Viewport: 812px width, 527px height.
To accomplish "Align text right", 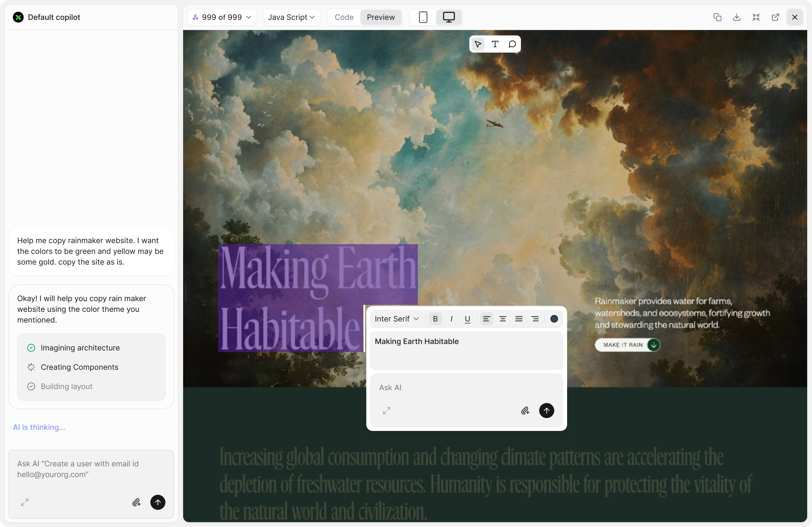I will [x=535, y=319].
